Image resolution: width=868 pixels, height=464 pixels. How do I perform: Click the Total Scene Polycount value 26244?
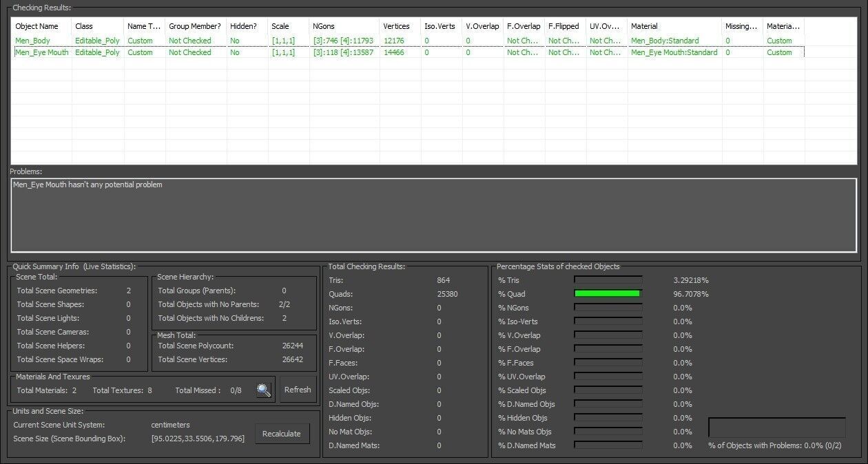pyautogui.click(x=293, y=346)
